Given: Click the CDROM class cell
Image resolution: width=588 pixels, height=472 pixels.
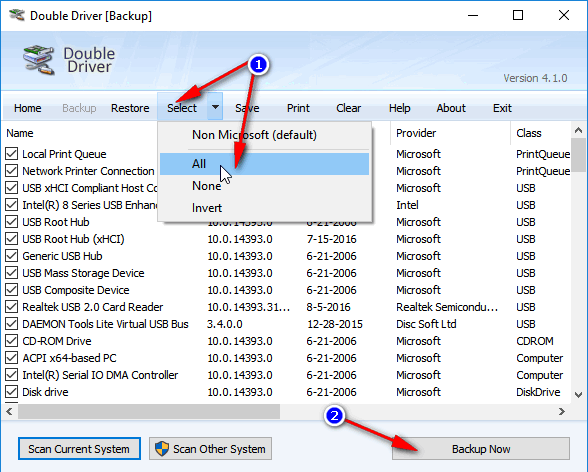Looking at the screenshot, I should (535, 341).
